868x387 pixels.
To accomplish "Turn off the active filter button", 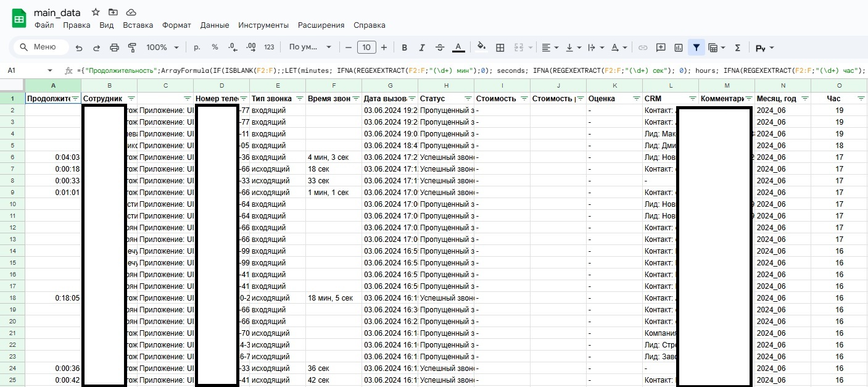I will (696, 48).
